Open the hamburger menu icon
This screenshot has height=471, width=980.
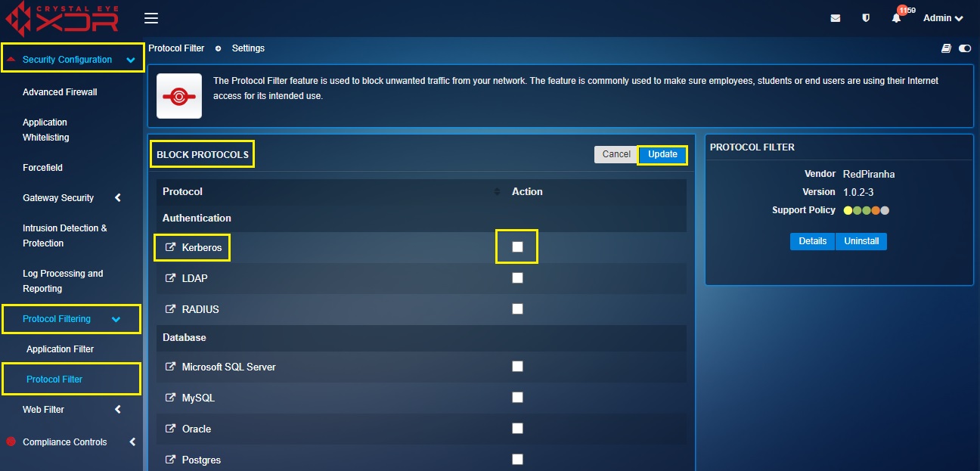click(x=151, y=18)
